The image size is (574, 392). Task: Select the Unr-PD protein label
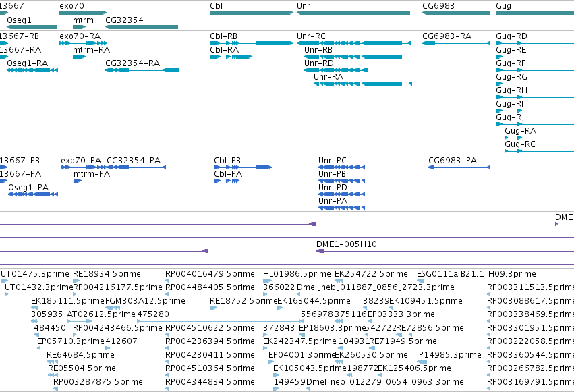tap(333, 188)
